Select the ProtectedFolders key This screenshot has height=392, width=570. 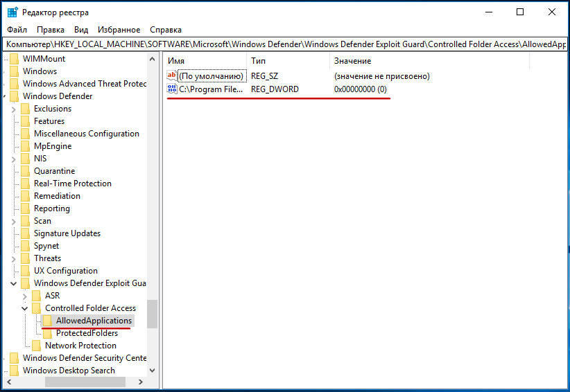pyautogui.click(x=87, y=333)
